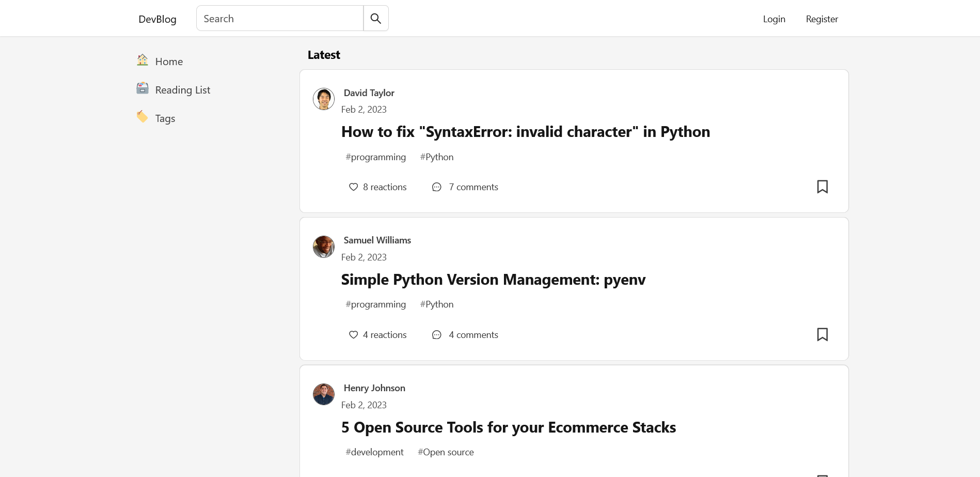The height and width of the screenshot is (477, 980).
Task: Open Tags in sidebar
Action: pyautogui.click(x=165, y=118)
